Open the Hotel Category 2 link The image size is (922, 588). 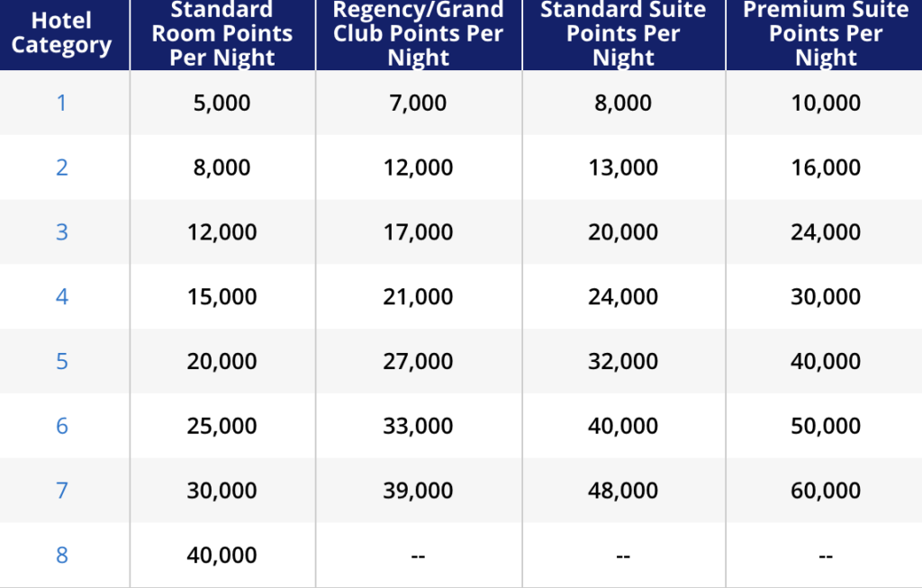click(61, 167)
